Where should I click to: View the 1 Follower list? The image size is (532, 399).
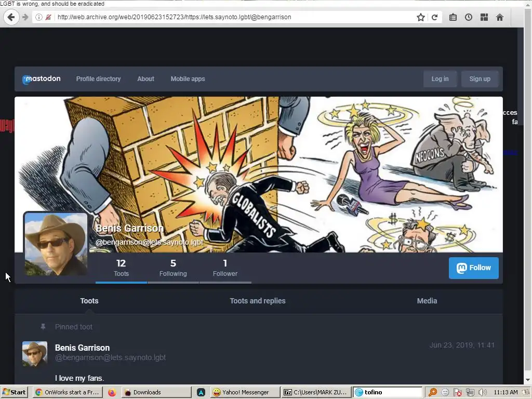pos(225,268)
